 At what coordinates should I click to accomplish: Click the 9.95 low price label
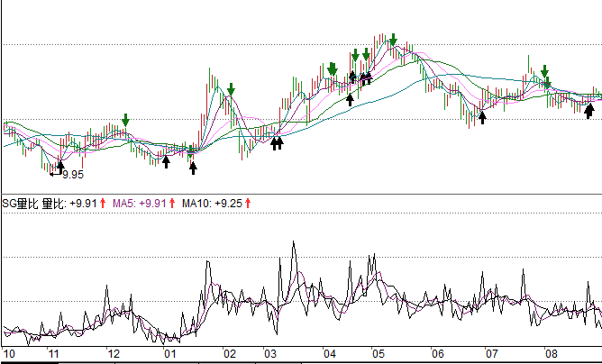click(73, 175)
